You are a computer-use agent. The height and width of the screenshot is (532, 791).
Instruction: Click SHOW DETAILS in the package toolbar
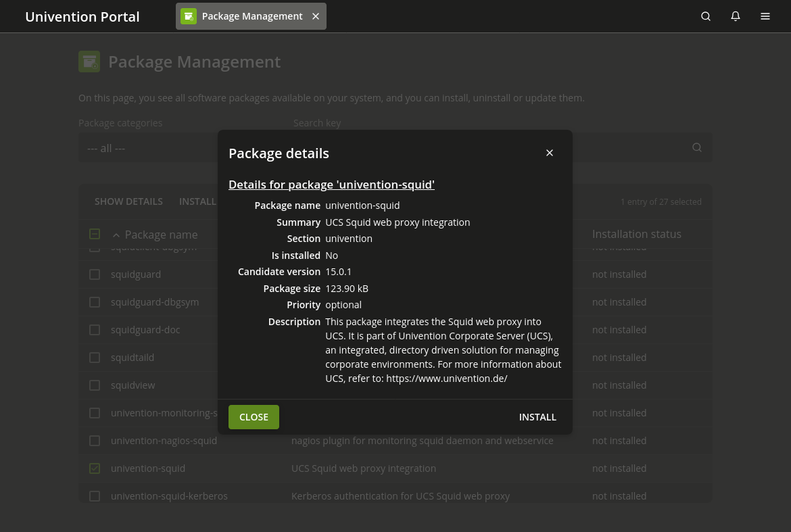pyautogui.click(x=128, y=201)
